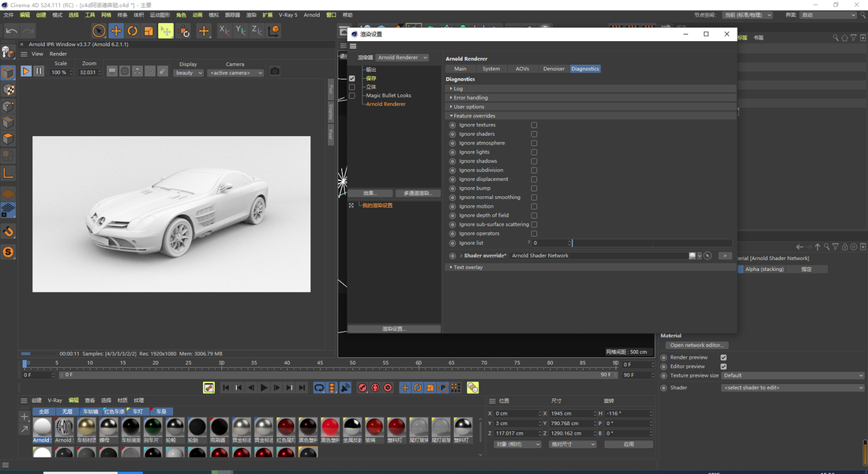Open the Display beauty dropdown
868x474 pixels.
point(188,73)
